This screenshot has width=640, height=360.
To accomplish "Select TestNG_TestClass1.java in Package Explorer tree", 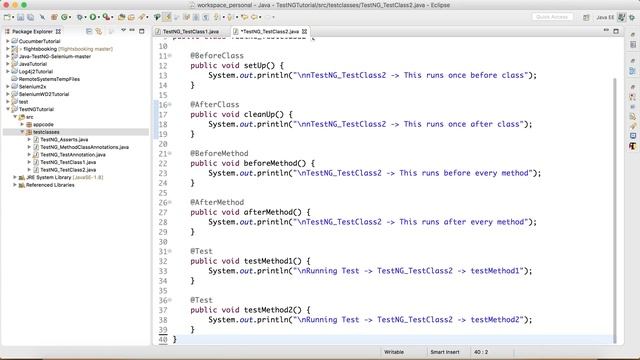I will tap(68, 162).
